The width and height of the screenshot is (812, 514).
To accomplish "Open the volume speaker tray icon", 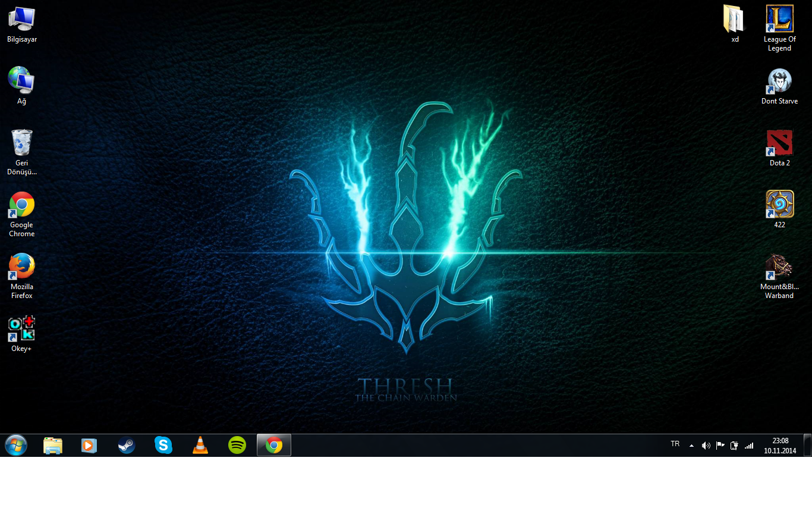I will [x=706, y=445].
